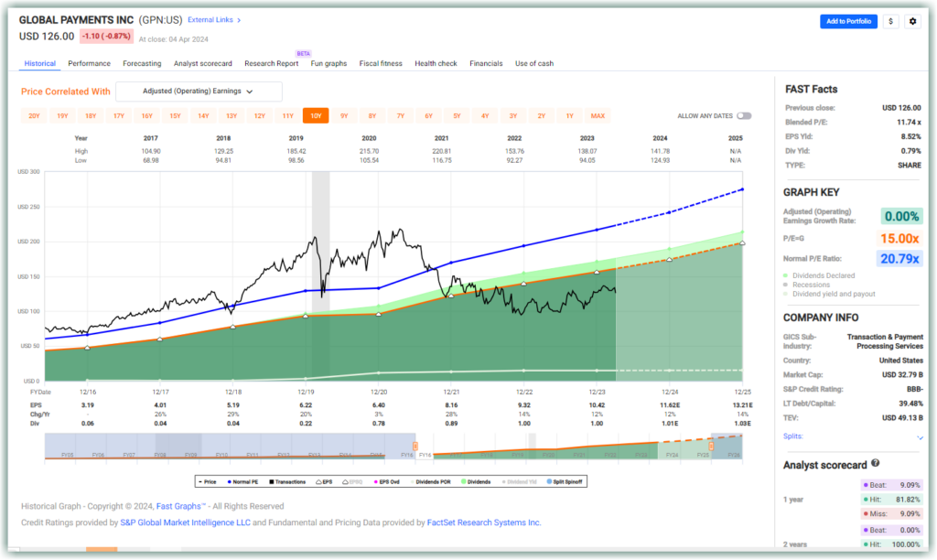Select the 5Y time range button
The image size is (937, 560).
click(456, 115)
